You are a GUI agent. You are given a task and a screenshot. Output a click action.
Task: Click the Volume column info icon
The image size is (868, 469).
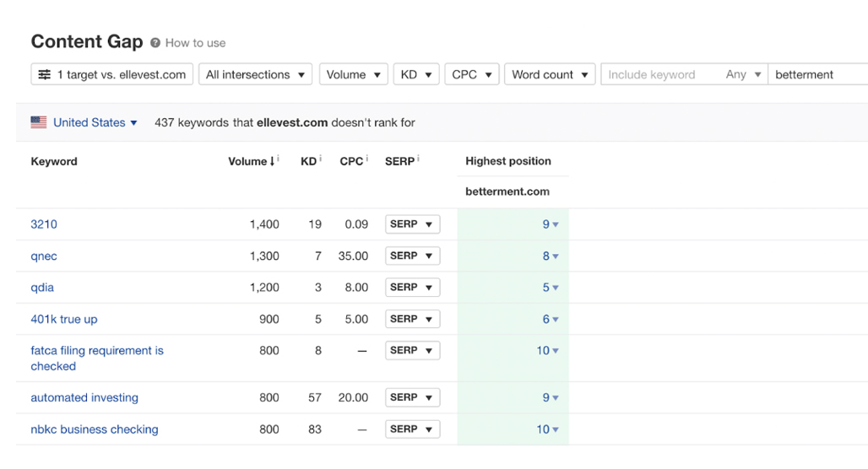pyautogui.click(x=279, y=159)
